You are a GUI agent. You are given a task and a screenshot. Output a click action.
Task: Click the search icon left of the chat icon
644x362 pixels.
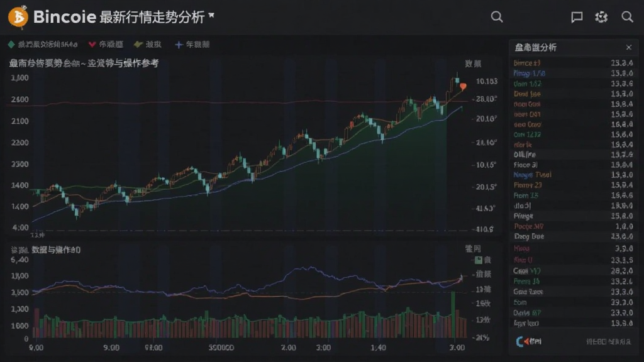tap(497, 17)
